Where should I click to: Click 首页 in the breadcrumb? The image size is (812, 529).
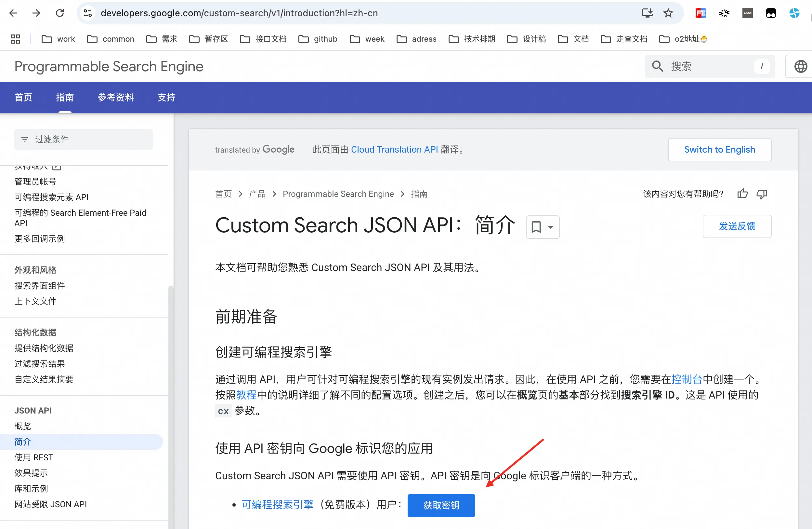click(x=223, y=194)
